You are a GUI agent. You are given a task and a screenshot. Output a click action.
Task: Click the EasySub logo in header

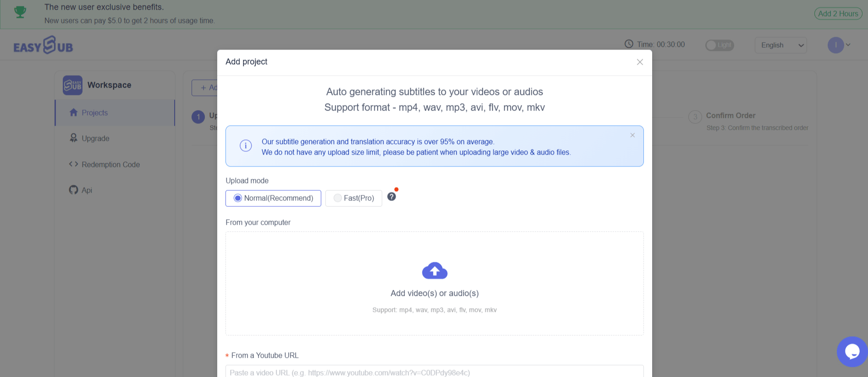coord(43,45)
